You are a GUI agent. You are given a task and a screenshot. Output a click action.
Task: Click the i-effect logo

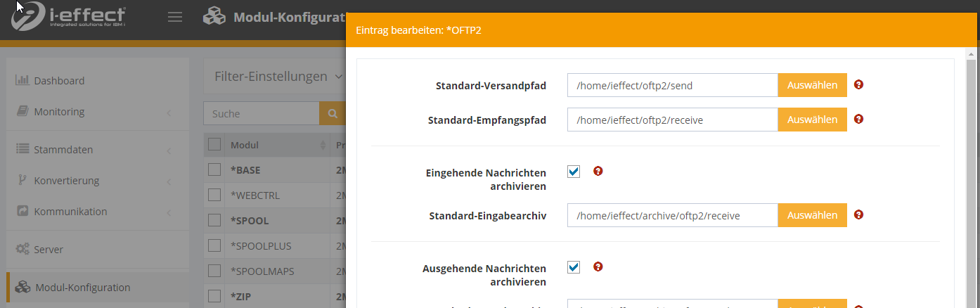pyautogui.click(x=69, y=19)
